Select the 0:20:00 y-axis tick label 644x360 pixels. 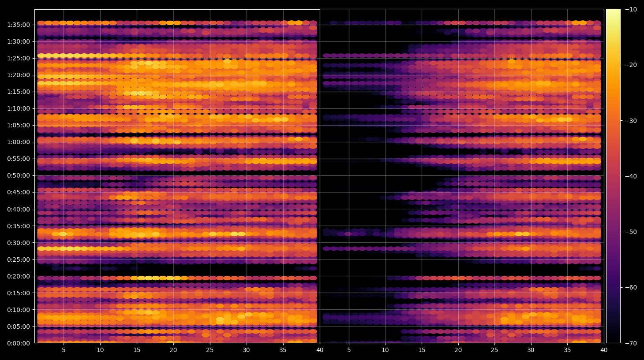(x=19, y=276)
